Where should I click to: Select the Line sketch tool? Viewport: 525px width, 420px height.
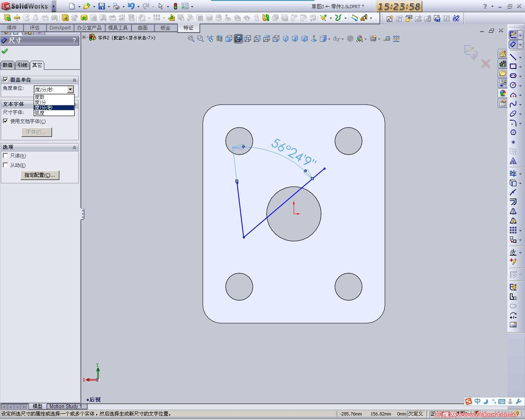pyautogui.click(x=513, y=57)
